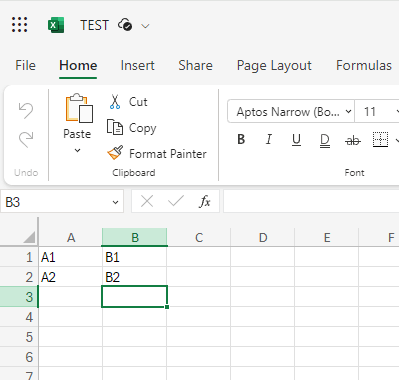Click the Excel logo icon
The height and width of the screenshot is (380, 399).
pyautogui.click(x=56, y=25)
